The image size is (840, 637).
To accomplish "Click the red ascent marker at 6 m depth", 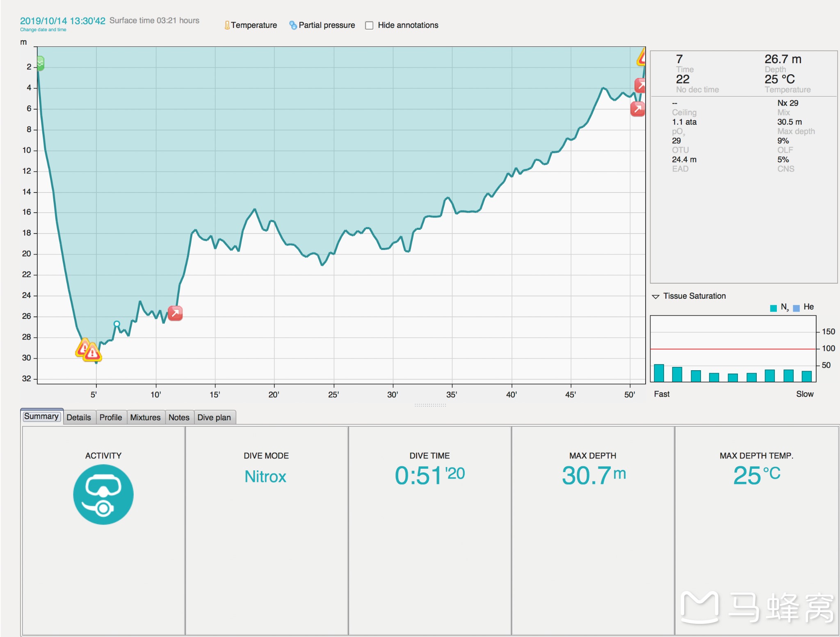I will (638, 109).
